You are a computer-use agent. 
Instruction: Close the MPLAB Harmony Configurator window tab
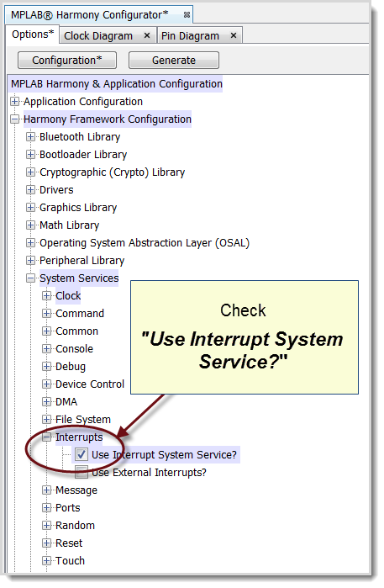pos(187,15)
